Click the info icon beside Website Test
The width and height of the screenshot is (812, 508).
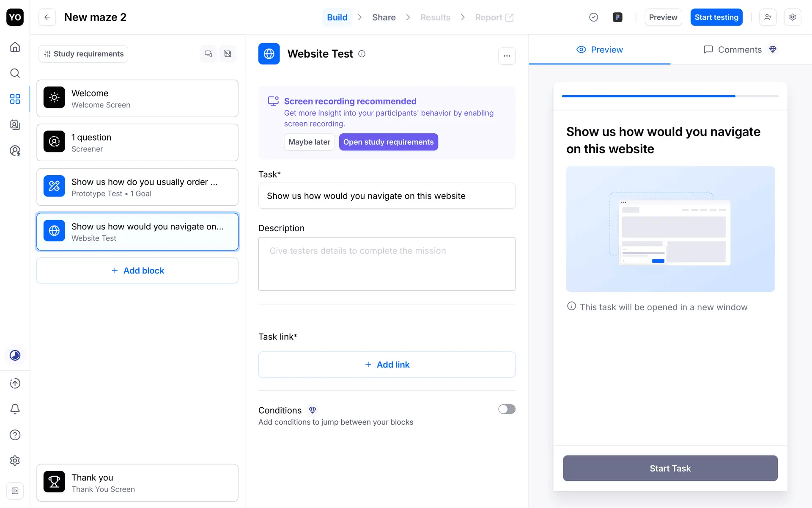point(362,54)
